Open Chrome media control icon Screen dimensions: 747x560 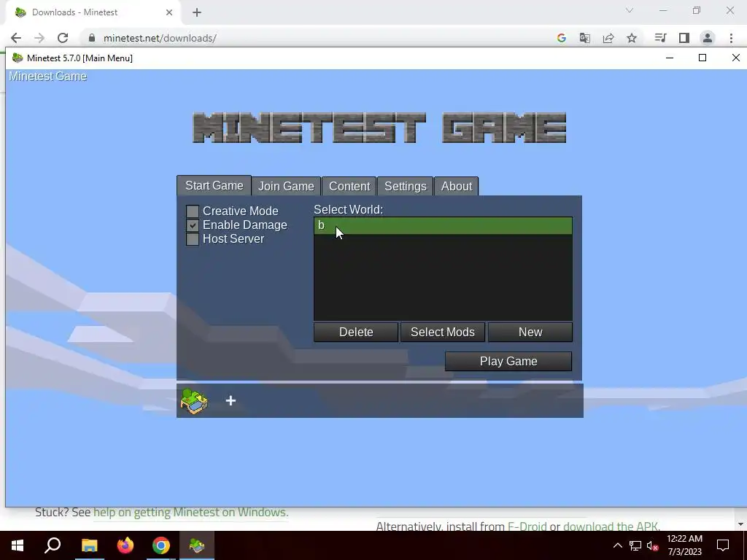(x=660, y=38)
